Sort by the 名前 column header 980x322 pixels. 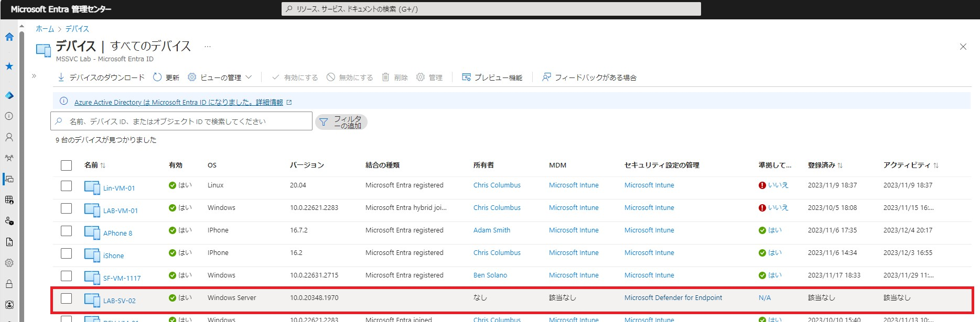pos(94,165)
